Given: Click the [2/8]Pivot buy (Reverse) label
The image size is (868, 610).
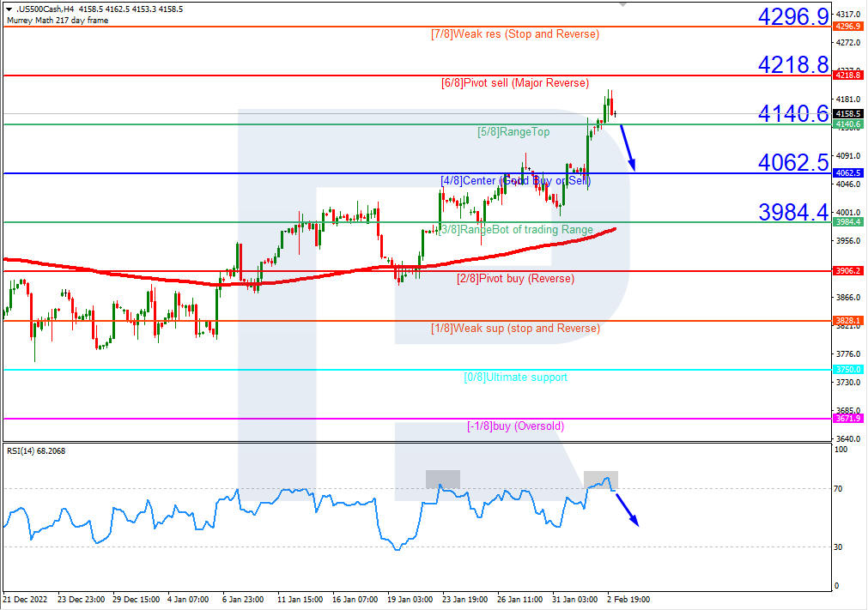Looking at the screenshot, I should point(515,279).
